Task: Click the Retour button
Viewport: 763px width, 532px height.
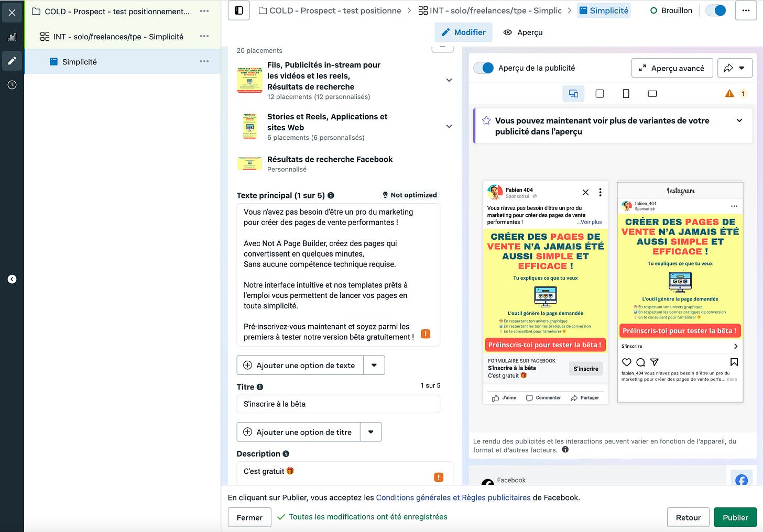Action: click(x=688, y=517)
